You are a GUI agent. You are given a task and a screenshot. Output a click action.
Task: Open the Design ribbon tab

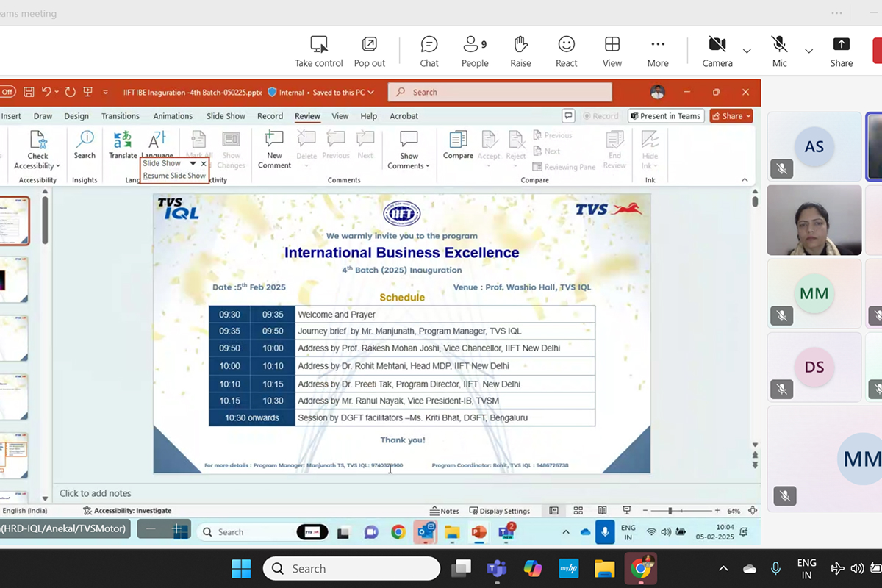click(76, 116)
